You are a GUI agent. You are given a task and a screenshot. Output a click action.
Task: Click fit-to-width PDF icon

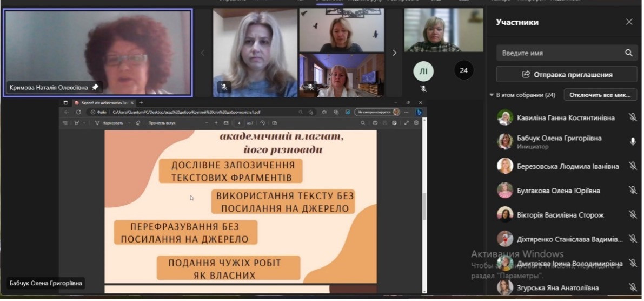[x=226, y=122]
